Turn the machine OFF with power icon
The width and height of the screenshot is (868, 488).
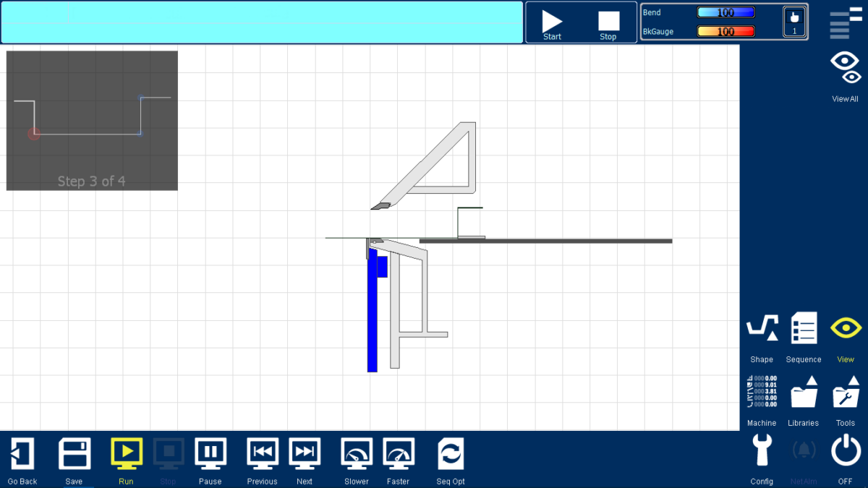click(846, 451)
